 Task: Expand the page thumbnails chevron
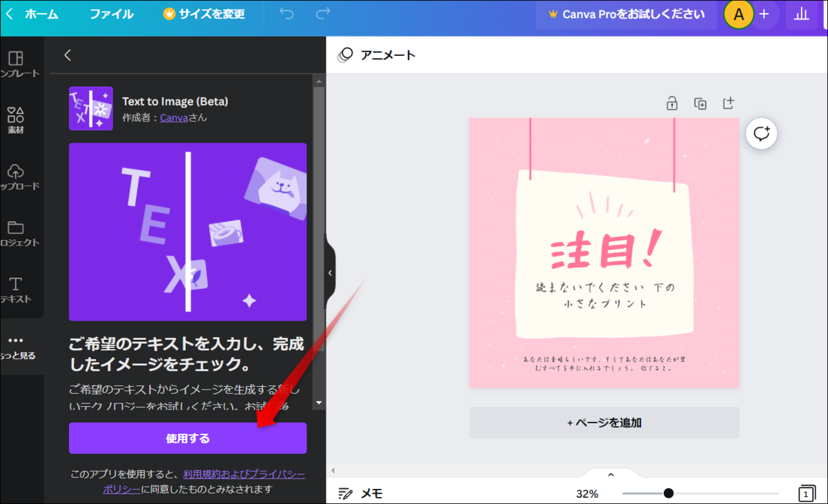point(610,474)
